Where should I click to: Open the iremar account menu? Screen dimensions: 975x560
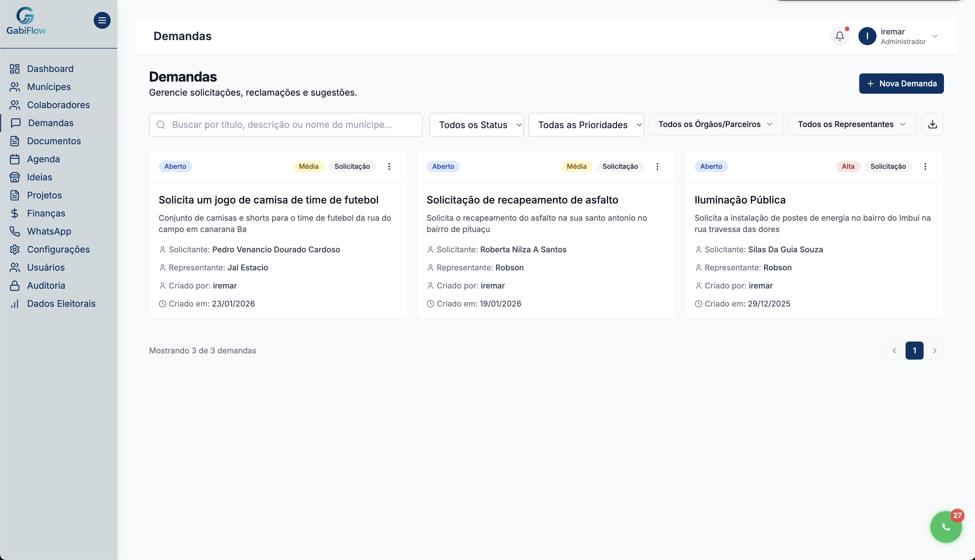pos(900,36)
